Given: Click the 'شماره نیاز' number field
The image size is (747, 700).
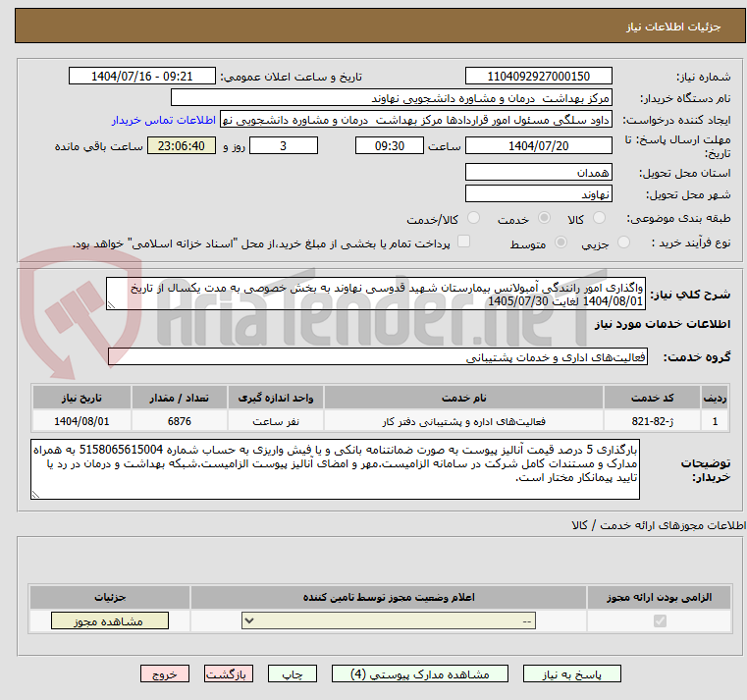Looking at the screenshot, I should 538,77.
